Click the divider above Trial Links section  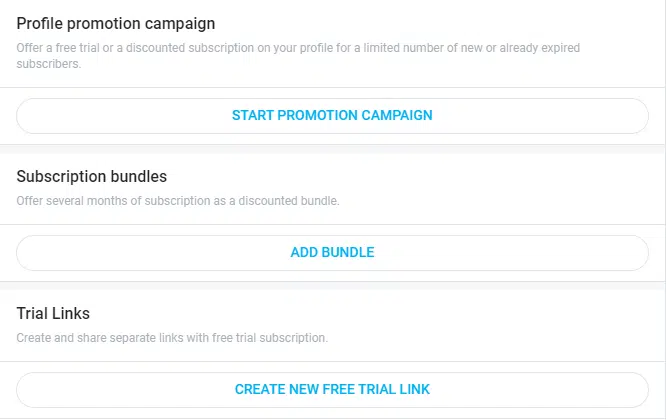pos(332,285)
